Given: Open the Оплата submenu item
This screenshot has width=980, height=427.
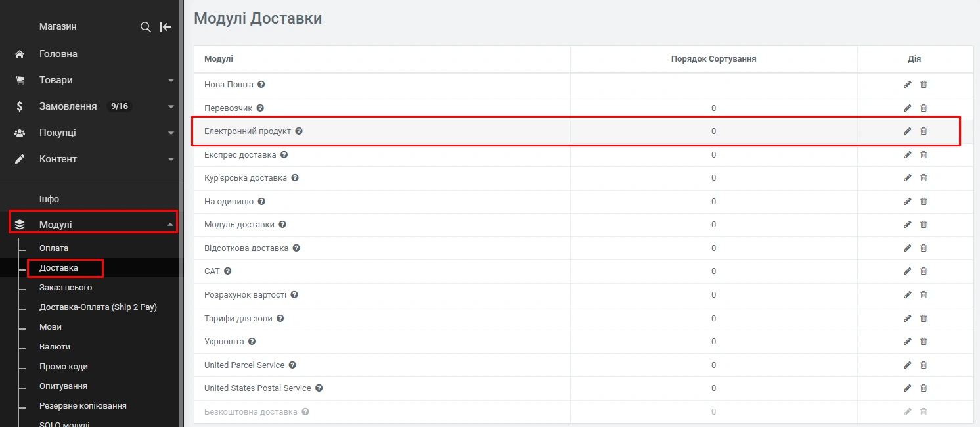Looking at the screenshot, I should tap(54, 248).
